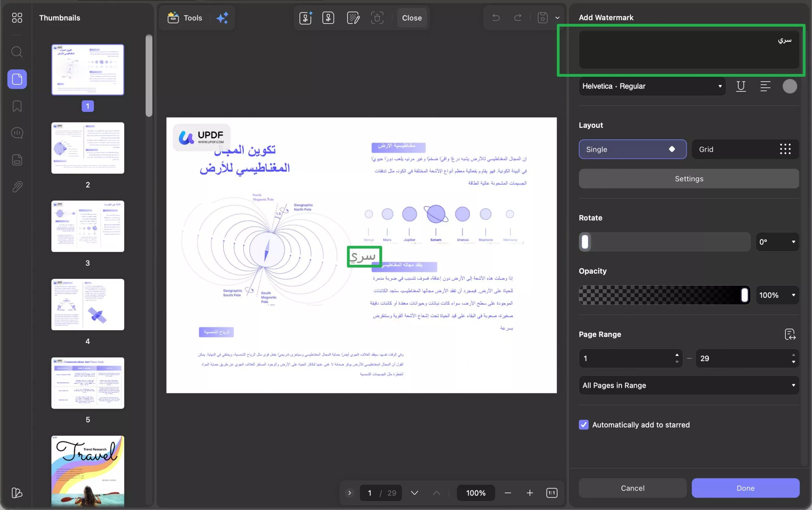Toggle underline for watermark text
Screen dimensions: 812x510
tap(741, 86)
